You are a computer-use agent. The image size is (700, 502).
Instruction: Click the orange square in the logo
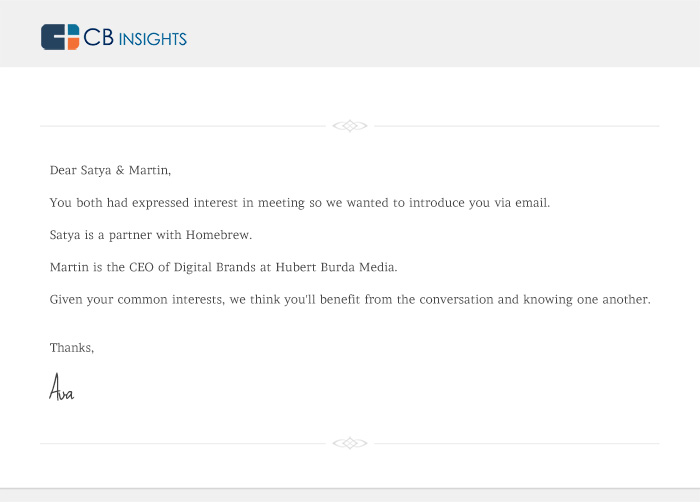(x=73, y=43)
